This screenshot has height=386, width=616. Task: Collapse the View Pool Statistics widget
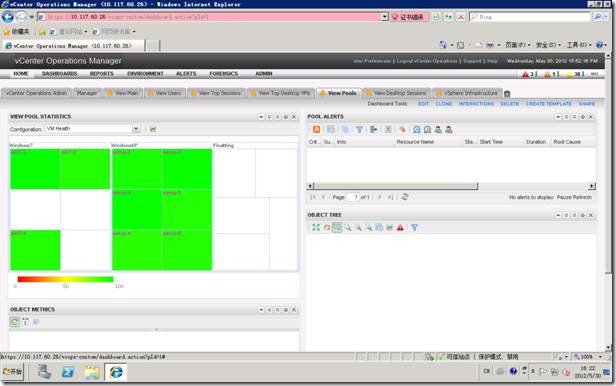[x=261, y=117]
